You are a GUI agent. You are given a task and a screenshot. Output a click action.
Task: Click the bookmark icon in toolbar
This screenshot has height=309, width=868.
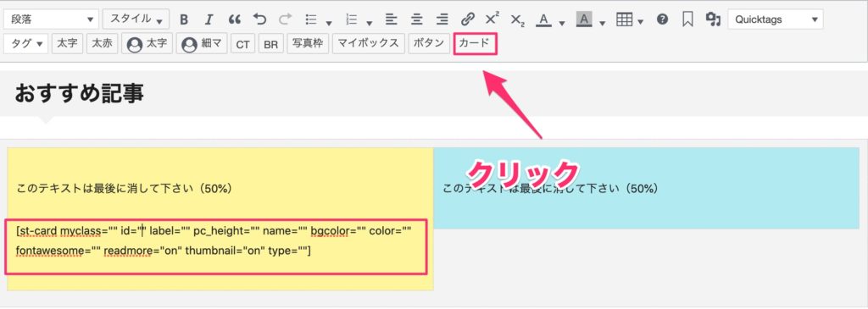point(687,20)
